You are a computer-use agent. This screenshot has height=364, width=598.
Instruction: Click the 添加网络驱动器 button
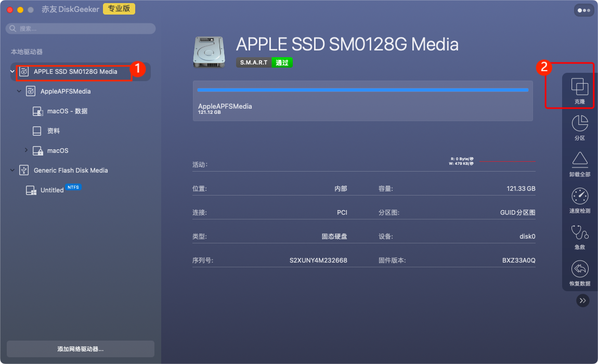80,349
